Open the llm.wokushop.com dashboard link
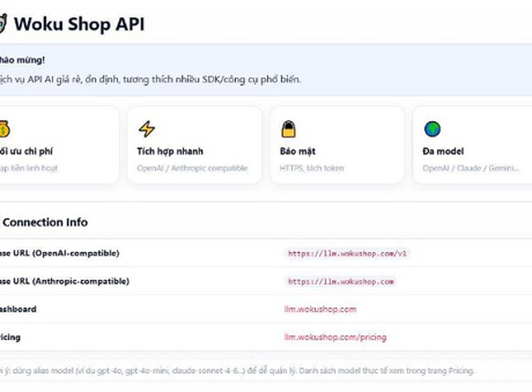532x392 pixels. 320,309
